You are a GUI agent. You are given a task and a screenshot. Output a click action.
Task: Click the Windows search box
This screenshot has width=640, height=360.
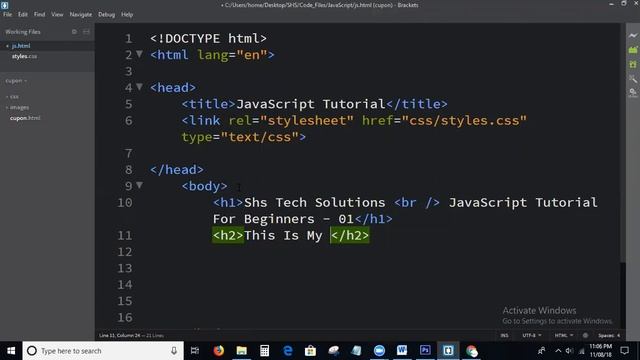103,351
